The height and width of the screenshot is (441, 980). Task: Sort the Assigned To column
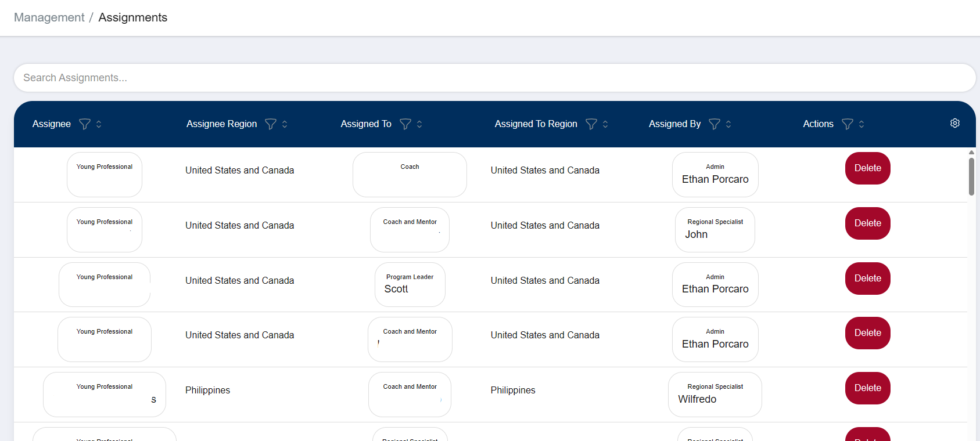coord(419,124)
